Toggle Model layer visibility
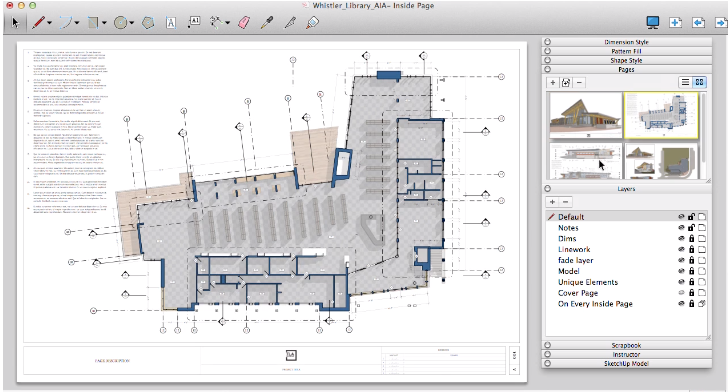 coord(681,271)
